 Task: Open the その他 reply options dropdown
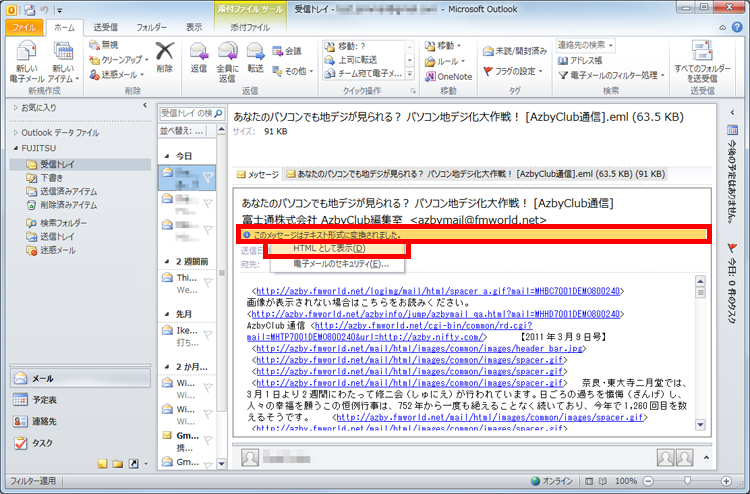pyautogui.click(x=292, y=71)
